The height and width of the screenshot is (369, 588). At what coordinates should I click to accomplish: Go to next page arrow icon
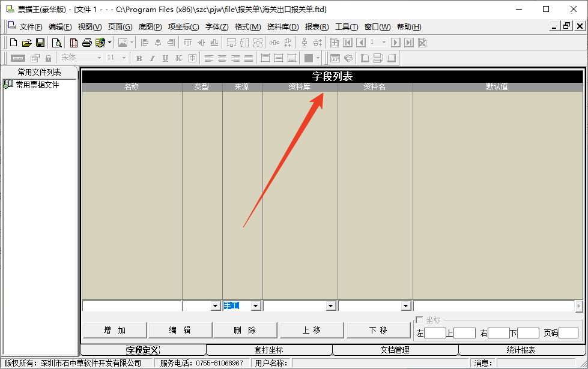395,43
